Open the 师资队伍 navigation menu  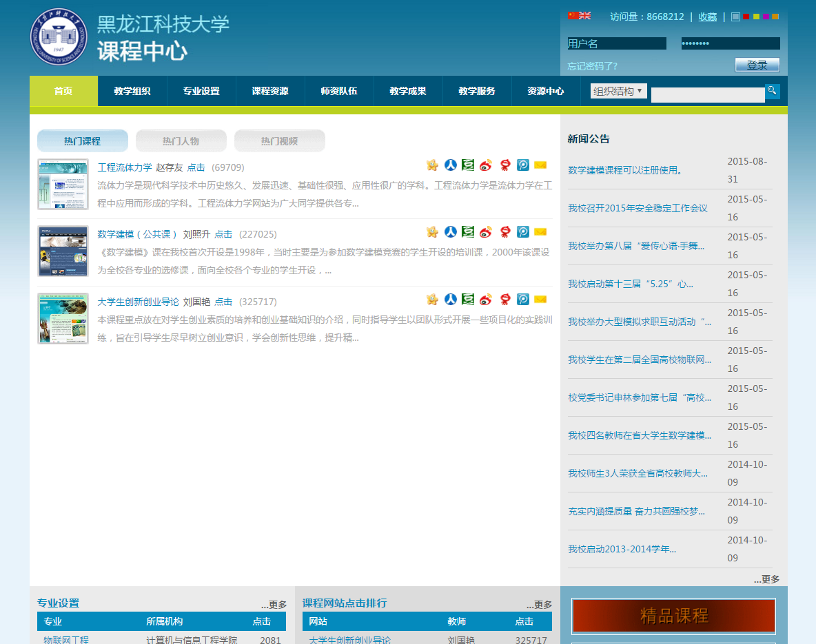(339, 91)
